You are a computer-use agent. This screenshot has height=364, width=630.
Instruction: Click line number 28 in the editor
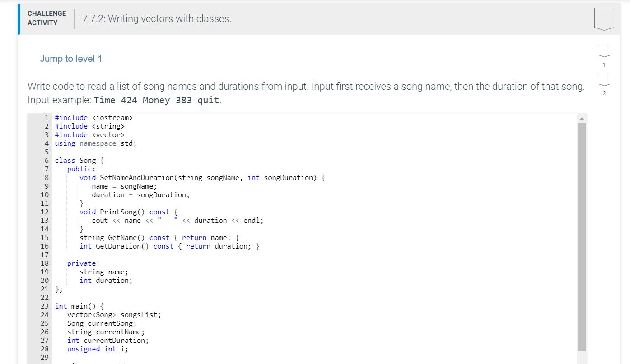coord(44,349)
